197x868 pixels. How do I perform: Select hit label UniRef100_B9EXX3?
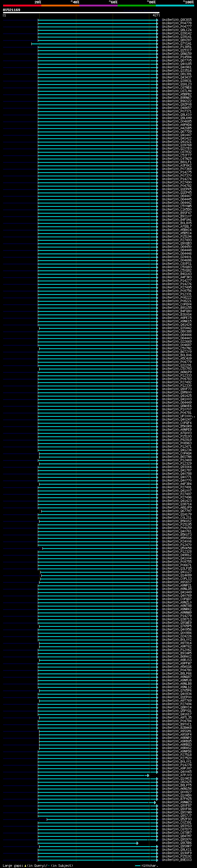pos(177,860)
